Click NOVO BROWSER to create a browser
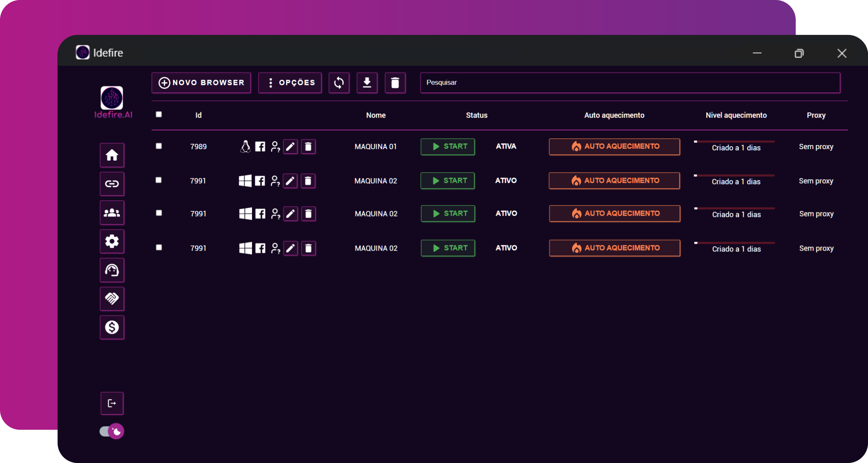Image resolution: width=868 pixels, height=463 pixels. [201, 83]
